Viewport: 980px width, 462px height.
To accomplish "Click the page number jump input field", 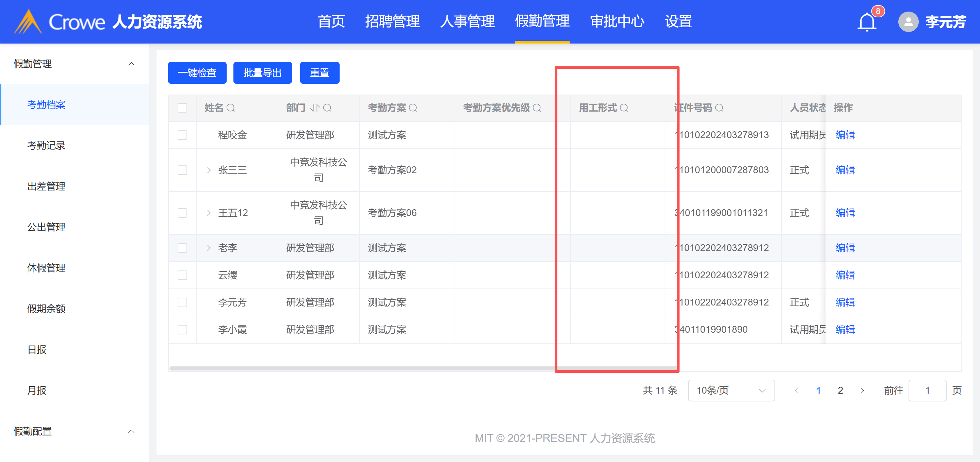I will 927,390.
